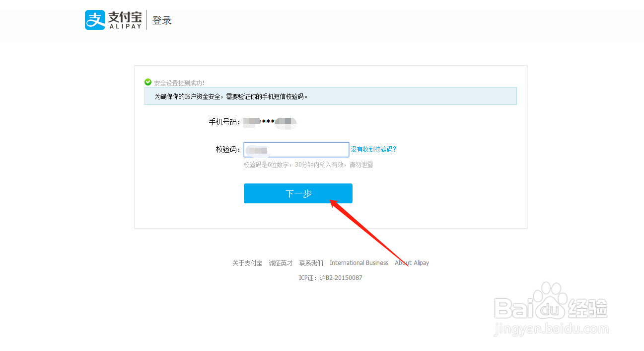Click the Alipay logo
This screenshot has height=351, width=644.
pos(114,20)
